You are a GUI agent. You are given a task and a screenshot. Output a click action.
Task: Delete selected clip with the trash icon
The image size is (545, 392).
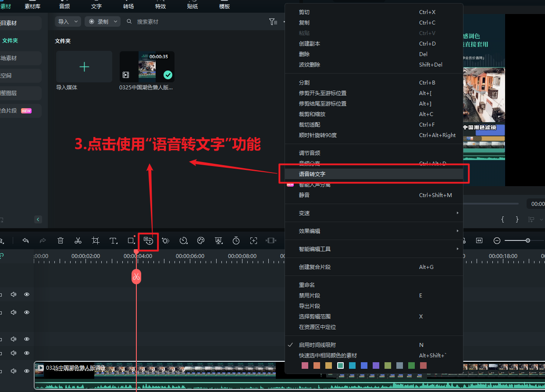[x=61, y=240]
